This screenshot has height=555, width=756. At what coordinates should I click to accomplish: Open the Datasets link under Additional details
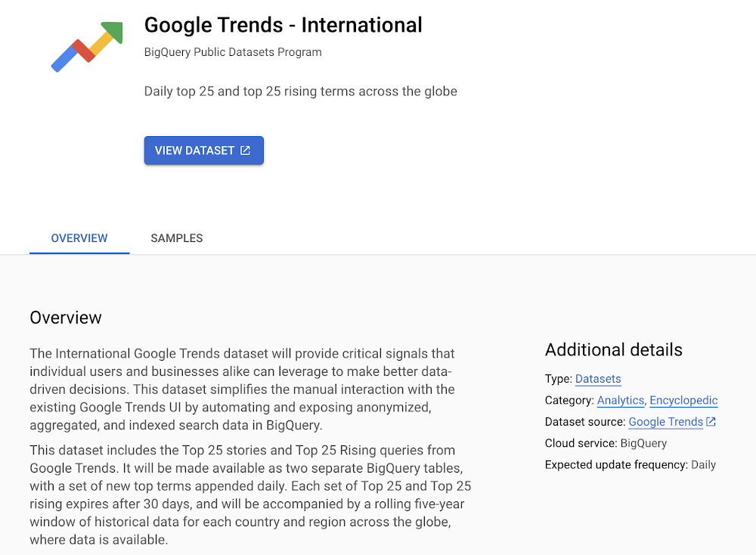pyautogui.click(x=598, y=379)
